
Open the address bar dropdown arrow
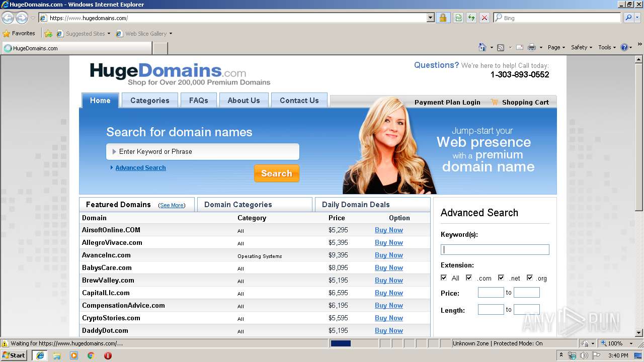[430, 18]
